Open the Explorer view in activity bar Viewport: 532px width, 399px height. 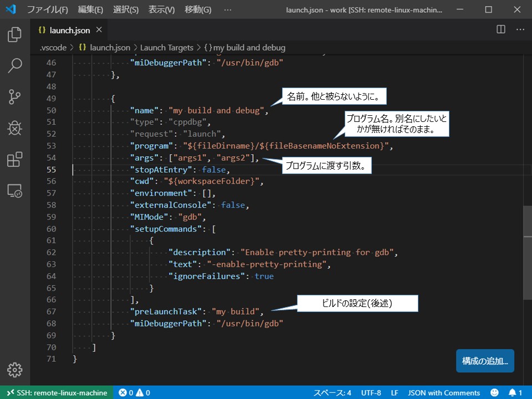[x=14, y=34]
